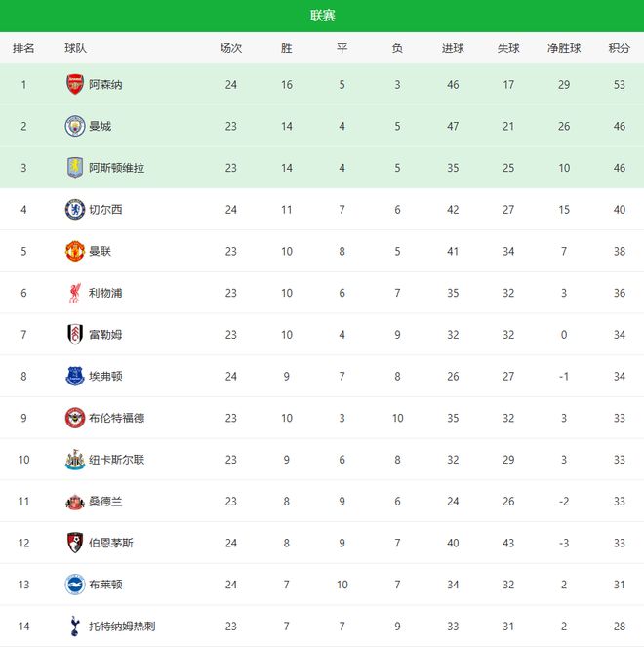Open the 伯恩茅斯 team link
Viewport: 644px width, 647px height.
111,544
